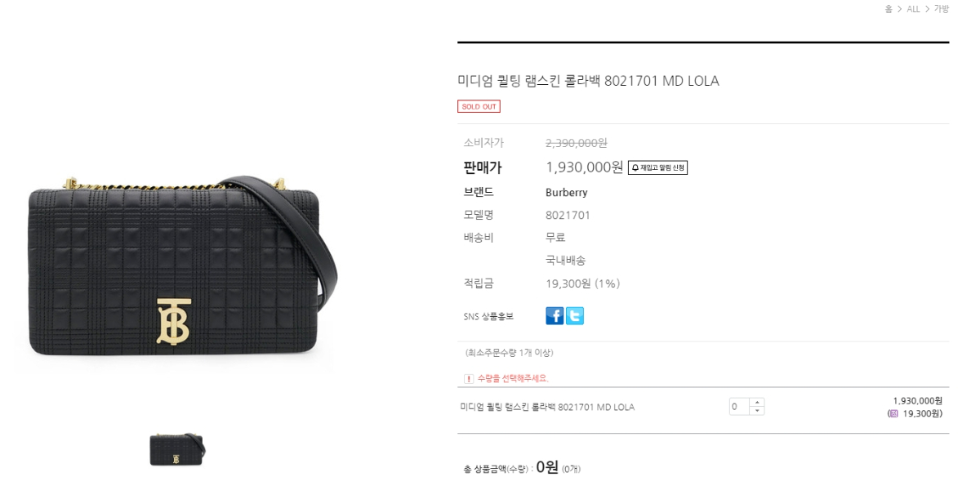
Task: Decrease quantity with the down arrow
Action: click(757, 411)
